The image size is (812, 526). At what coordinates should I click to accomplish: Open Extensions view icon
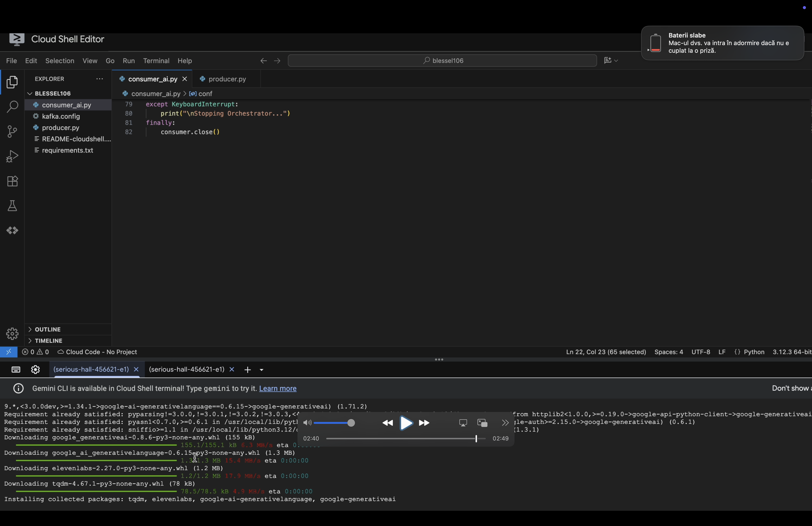click(x=12, y=181)
